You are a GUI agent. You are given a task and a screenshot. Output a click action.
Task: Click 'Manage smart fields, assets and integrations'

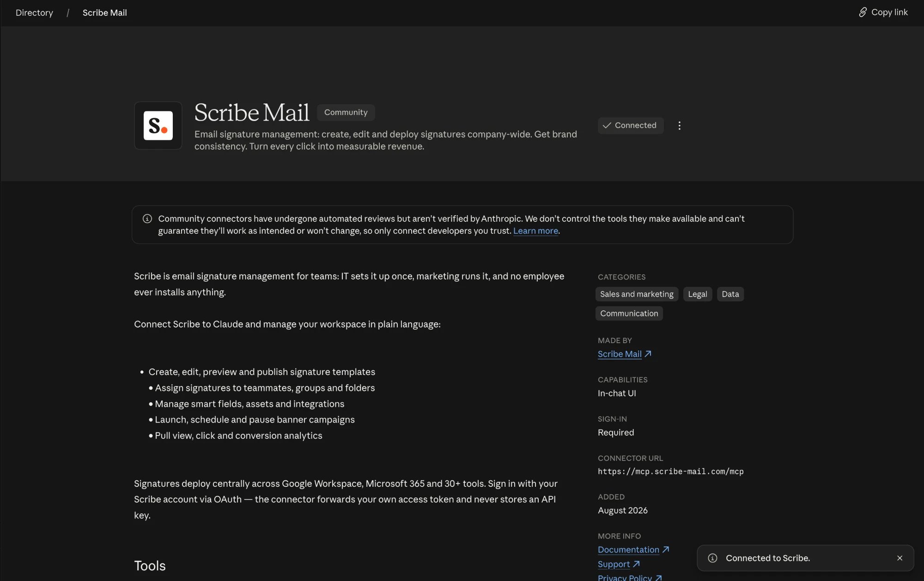pos(249,404)
